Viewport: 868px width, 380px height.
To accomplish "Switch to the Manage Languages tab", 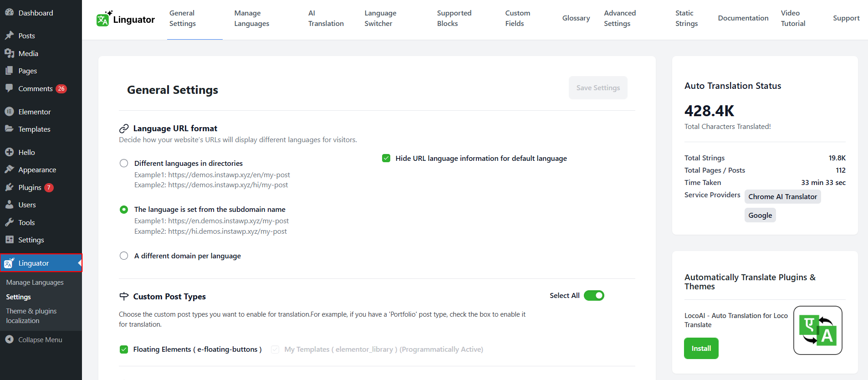I will coord(251,18).
